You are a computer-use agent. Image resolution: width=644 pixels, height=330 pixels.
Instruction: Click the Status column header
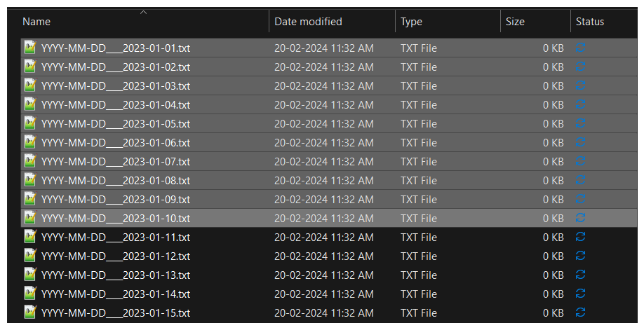pyautogui.click(x=590, y=22)
